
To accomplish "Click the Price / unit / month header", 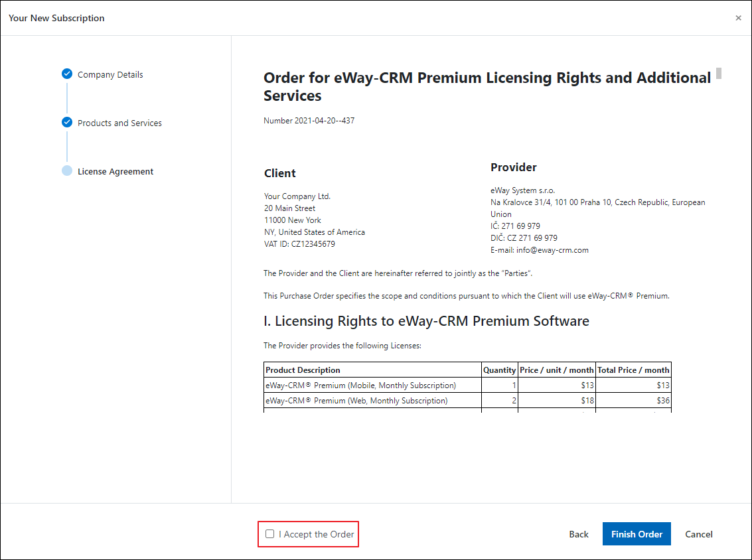I will (556, 370).
